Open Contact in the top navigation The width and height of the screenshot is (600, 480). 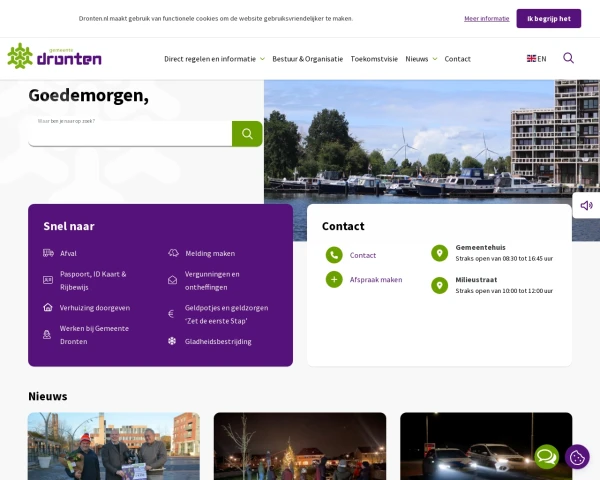pos(458,59)
